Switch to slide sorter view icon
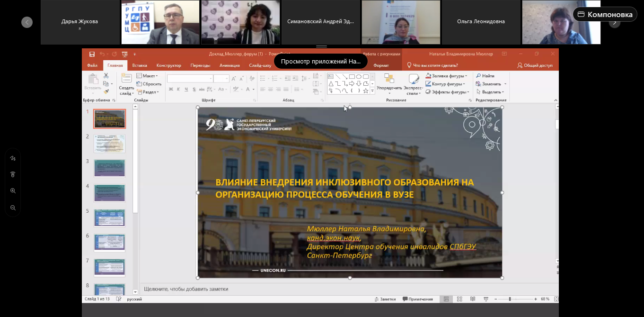644x317 pixels. (x=459, y=299)
